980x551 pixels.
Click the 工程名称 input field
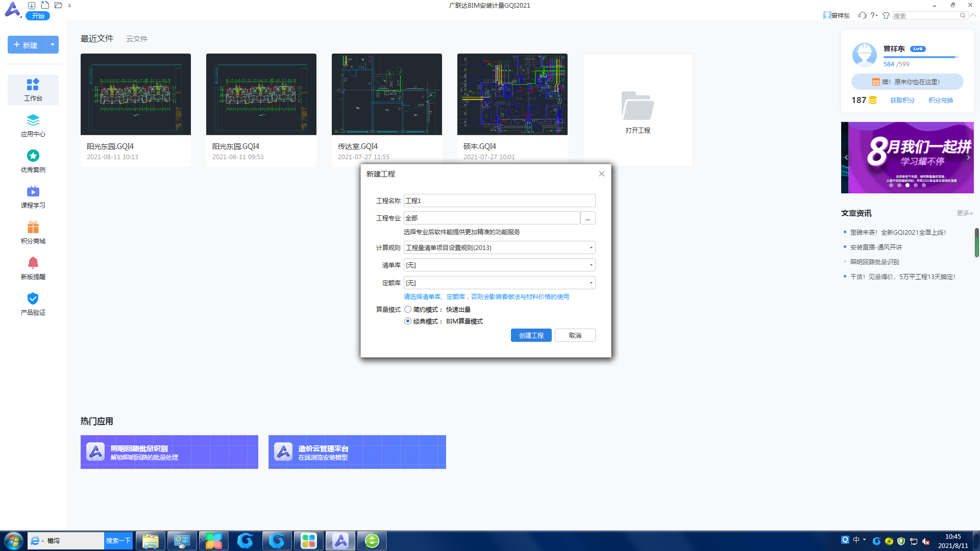pyautogui.click(x=500, y=201)
